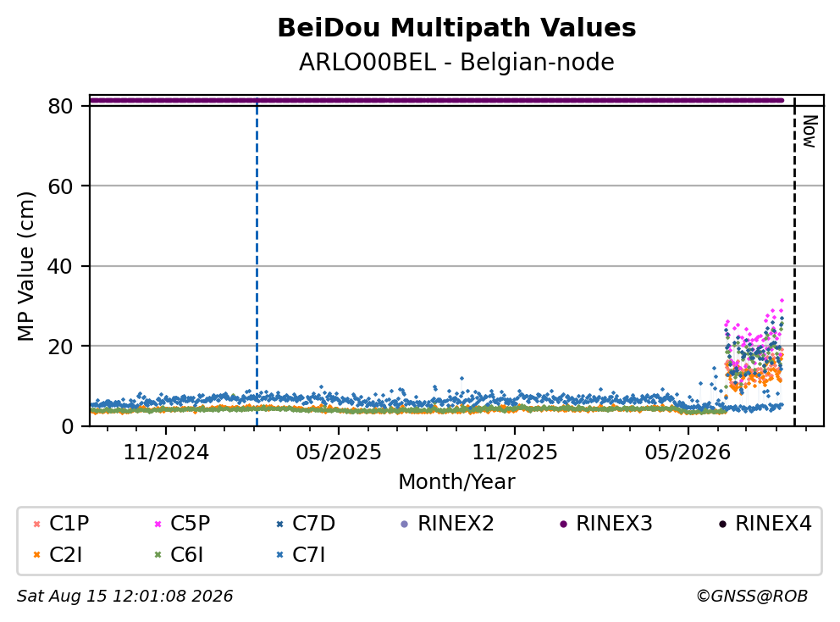
Task: Click the y-axis value 20
Action: [x=60, y=347]
